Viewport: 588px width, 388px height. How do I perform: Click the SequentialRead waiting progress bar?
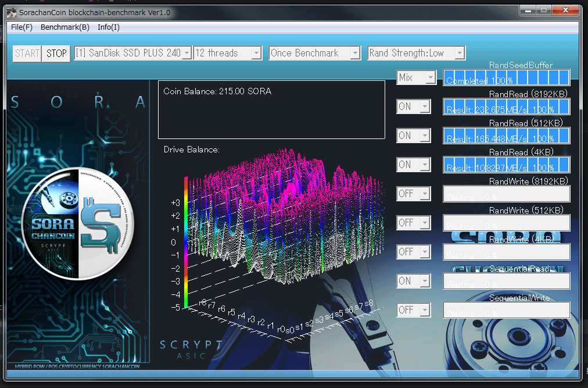click(x=506, y=281)
